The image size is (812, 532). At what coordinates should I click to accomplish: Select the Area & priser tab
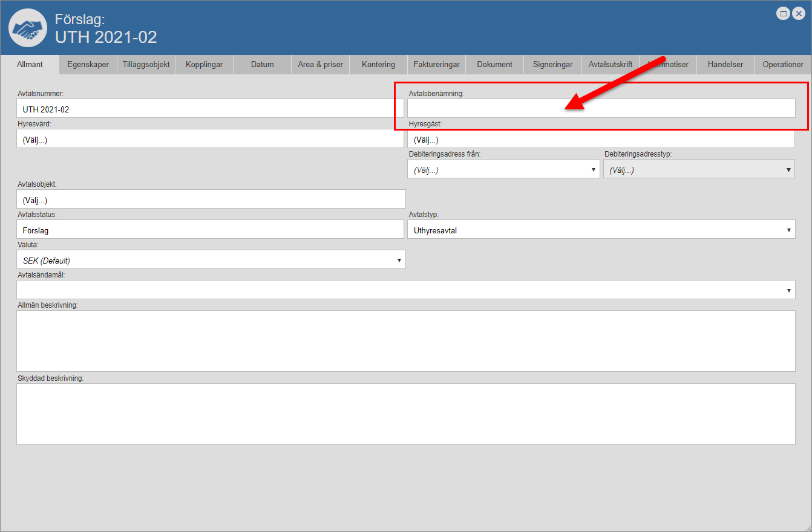pos(320,65)
